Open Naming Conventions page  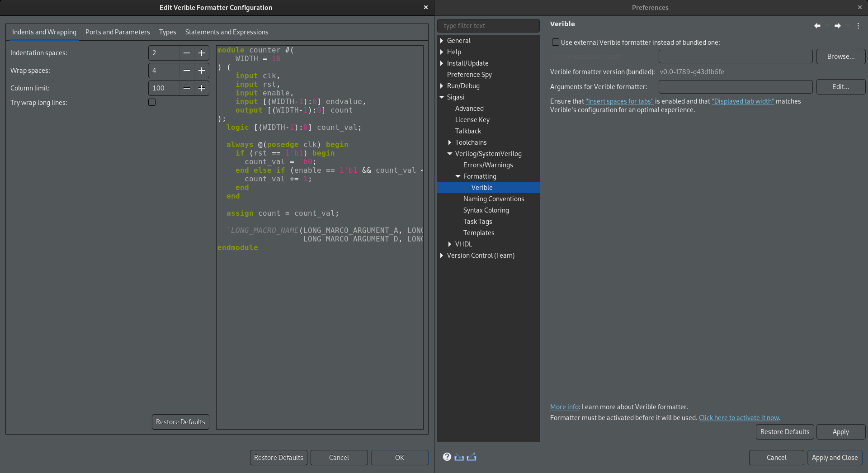(494, 199)
